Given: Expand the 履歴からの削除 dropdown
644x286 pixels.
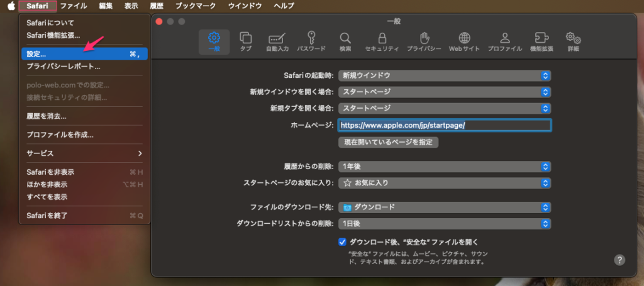Looking at the screenshot, I should pos(445,167).
